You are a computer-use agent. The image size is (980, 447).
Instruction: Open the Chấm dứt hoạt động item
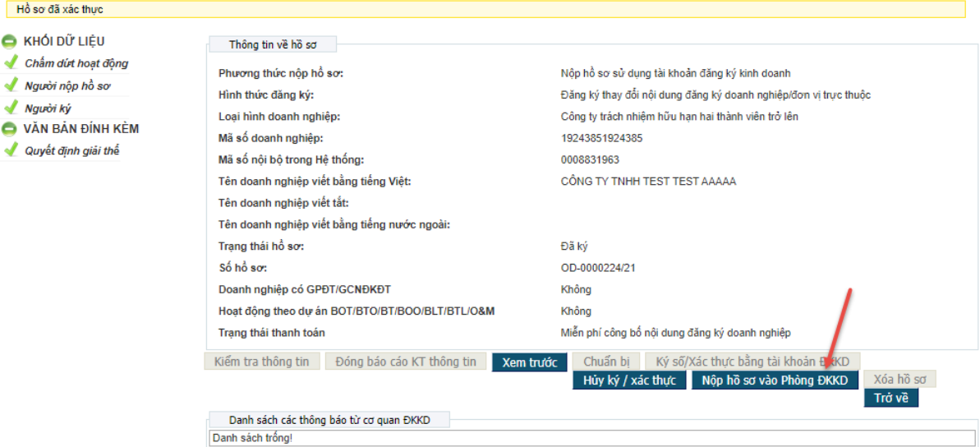pyautogui.click(x=76, y=63)
